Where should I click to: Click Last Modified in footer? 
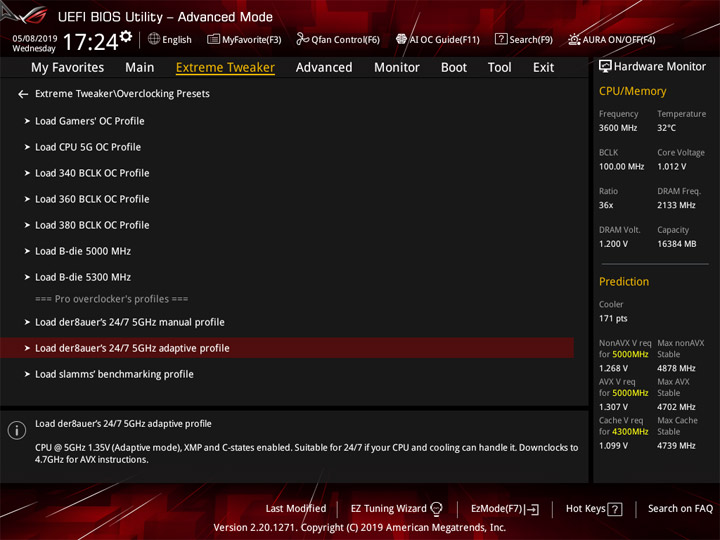[296, 508]
